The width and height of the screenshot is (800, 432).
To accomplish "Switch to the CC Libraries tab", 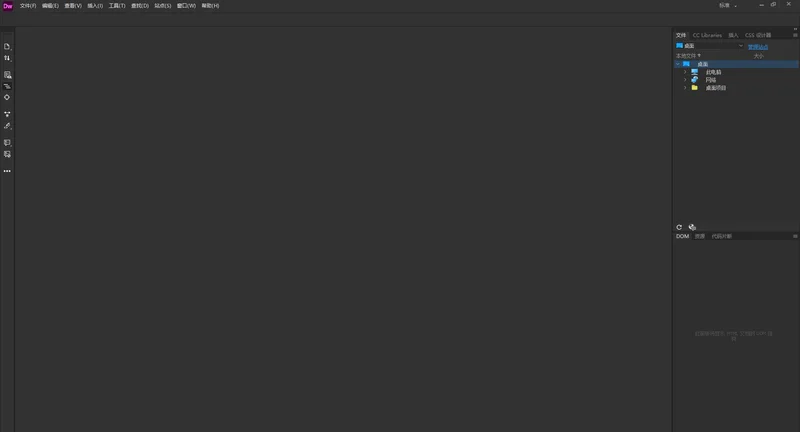I will point(707,35).
